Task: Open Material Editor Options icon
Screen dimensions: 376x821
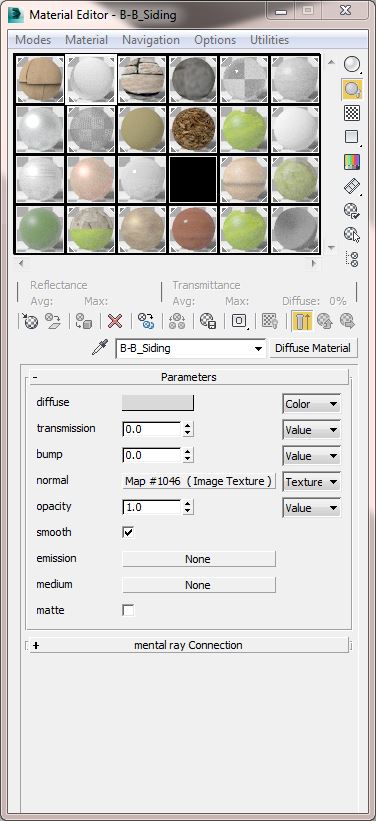Action: pyautogui.click(x=352, y=210)
